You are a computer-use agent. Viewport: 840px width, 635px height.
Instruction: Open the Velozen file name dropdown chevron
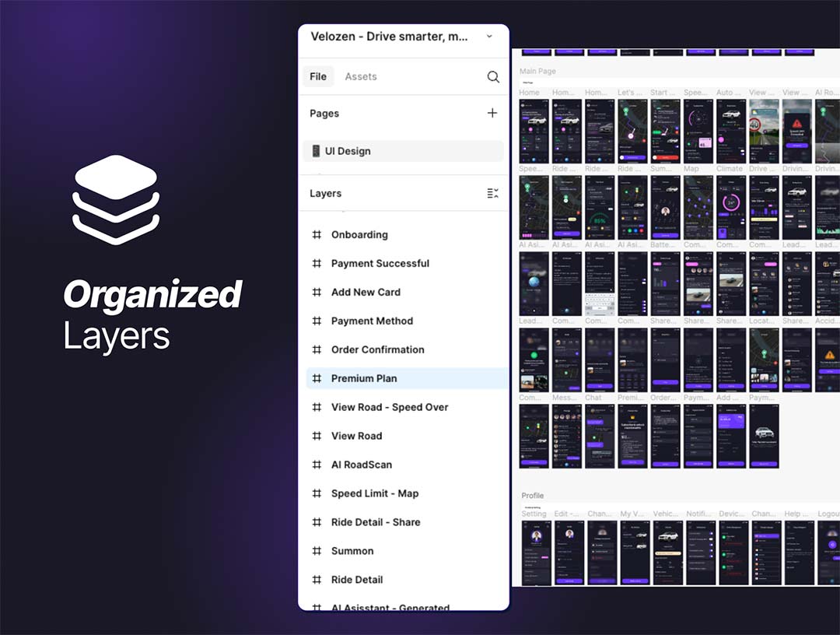pos(489,37)
